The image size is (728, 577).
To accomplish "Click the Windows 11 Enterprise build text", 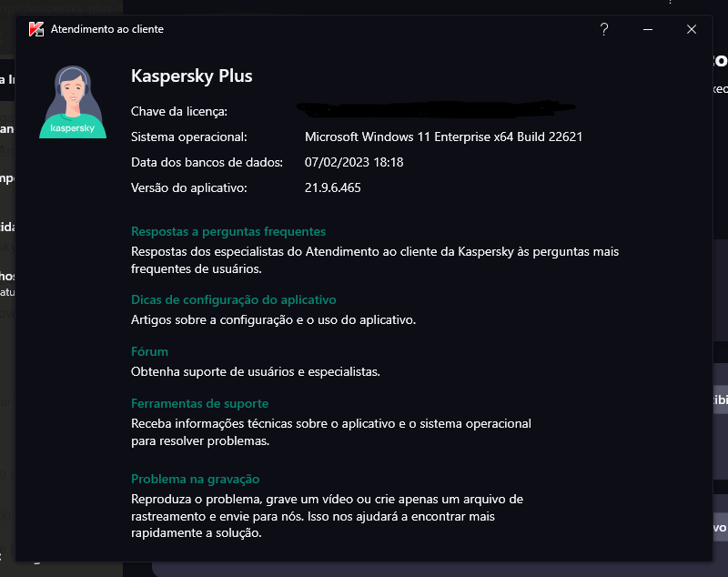I will (443, 137).
